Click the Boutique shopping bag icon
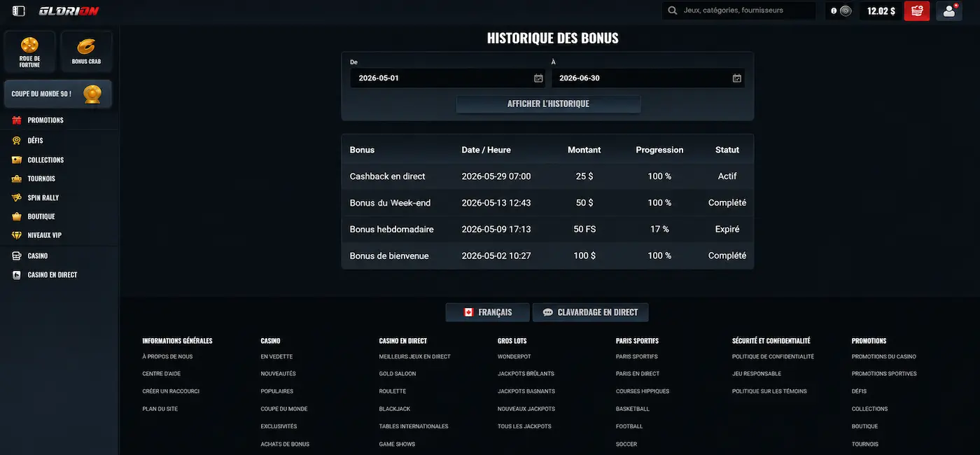980x455 pixels. pyautogui.click(x=17, y=217)
